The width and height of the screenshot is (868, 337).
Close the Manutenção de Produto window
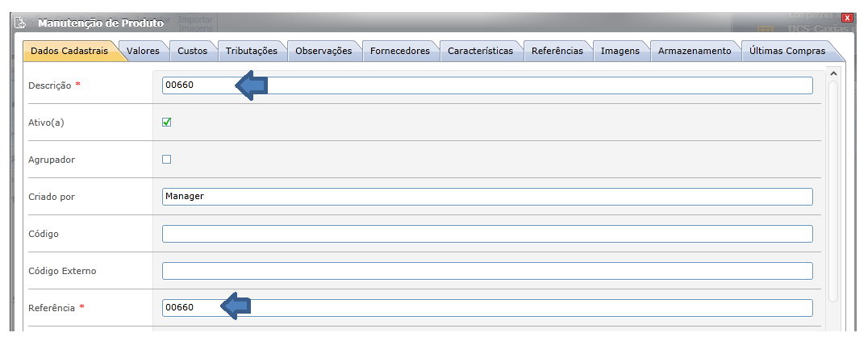pos(846,18)
